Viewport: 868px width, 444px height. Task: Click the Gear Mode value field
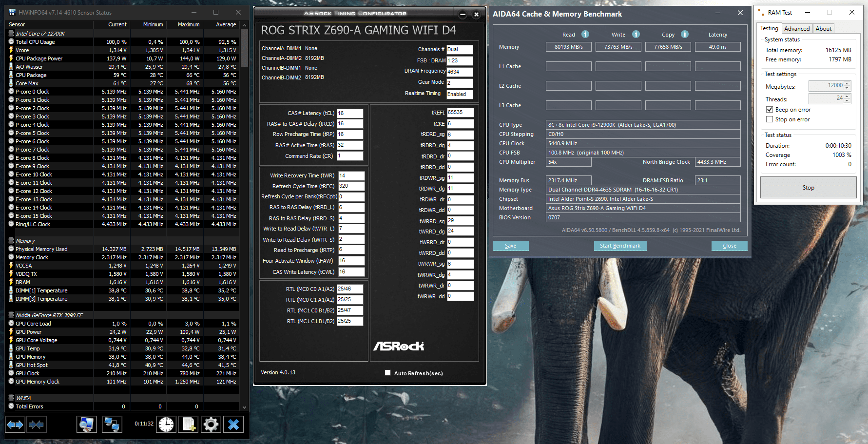(460, 83)
